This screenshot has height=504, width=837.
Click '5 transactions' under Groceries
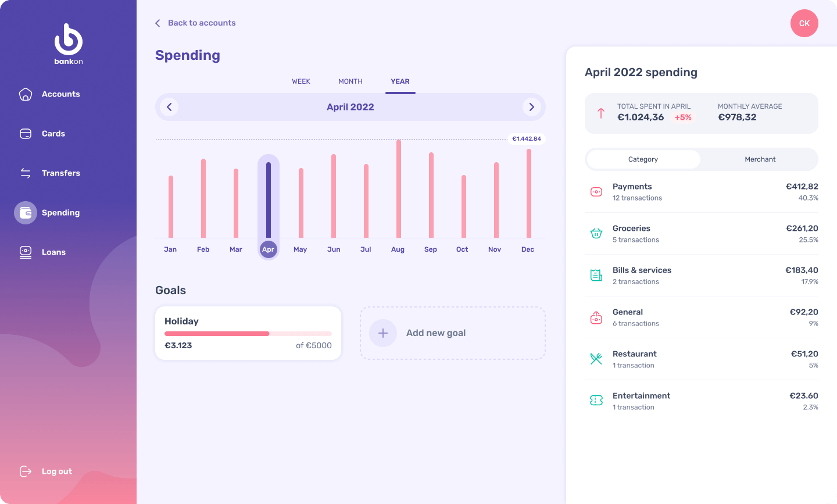[x=636, y=240]
